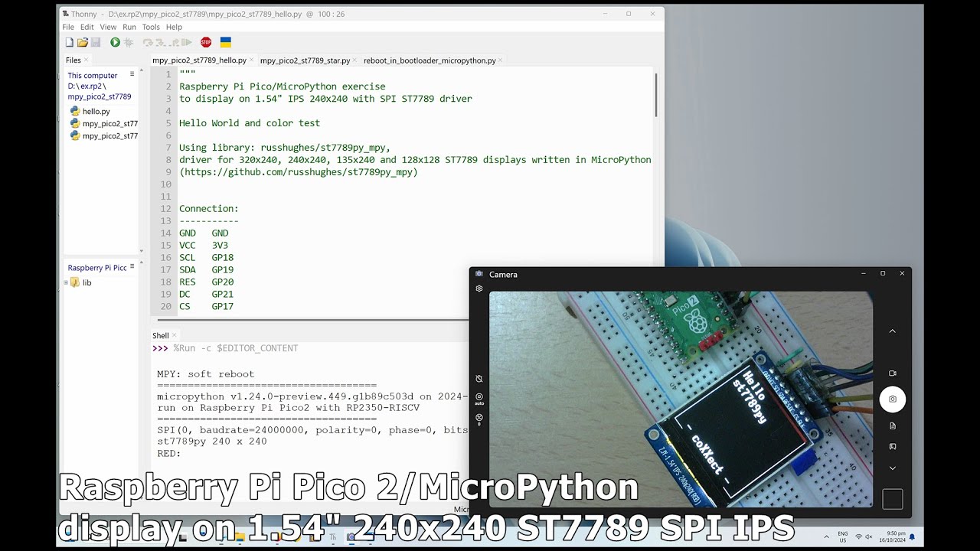Screen dimensions: 980x551
Task: Click the code line 'Hello World and color test'
Action: pos(250,123)
